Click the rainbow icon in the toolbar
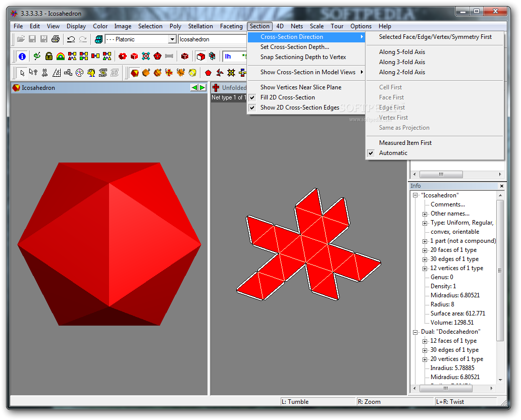This screenshot has height=420, width=521. (x=61, y=56)
